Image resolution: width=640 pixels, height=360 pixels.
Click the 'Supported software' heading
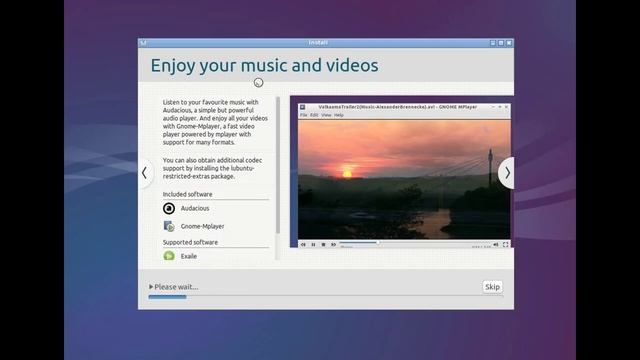(x=190, y=242)
